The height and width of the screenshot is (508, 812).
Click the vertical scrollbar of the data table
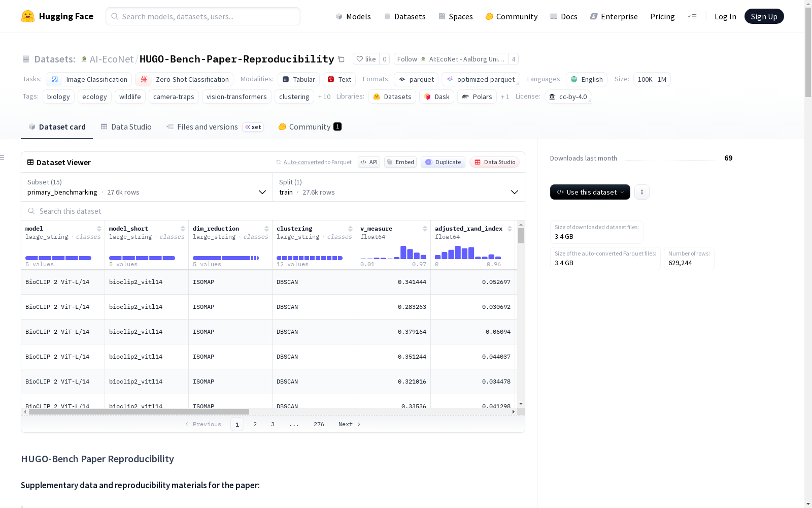click(x=521, y=236)
